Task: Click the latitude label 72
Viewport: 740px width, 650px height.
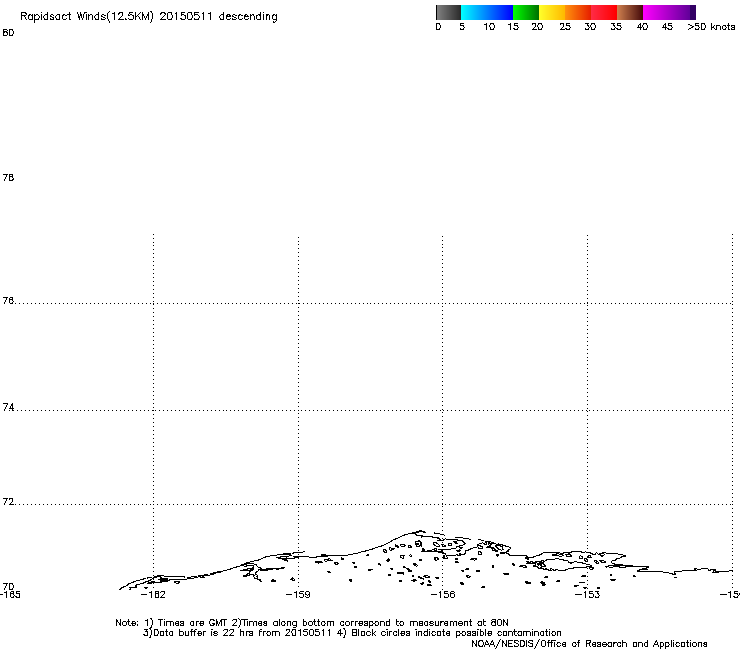Action: (8, 501)
